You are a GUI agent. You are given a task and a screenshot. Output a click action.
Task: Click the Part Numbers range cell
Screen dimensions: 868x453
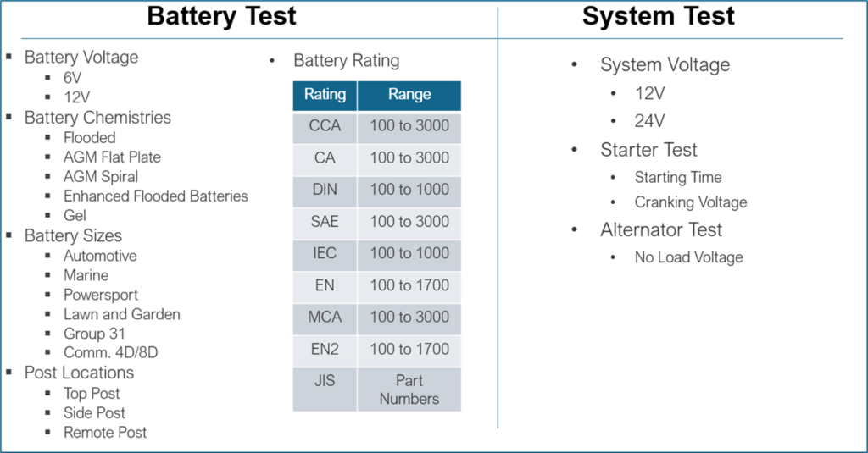pyautogui.click(x=409, y=389)
